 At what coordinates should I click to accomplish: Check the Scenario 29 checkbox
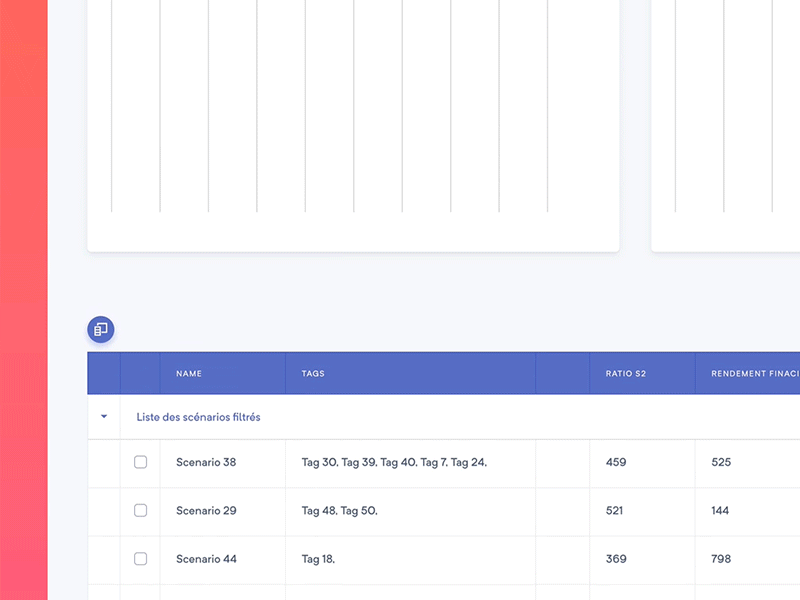click(140, 511)
